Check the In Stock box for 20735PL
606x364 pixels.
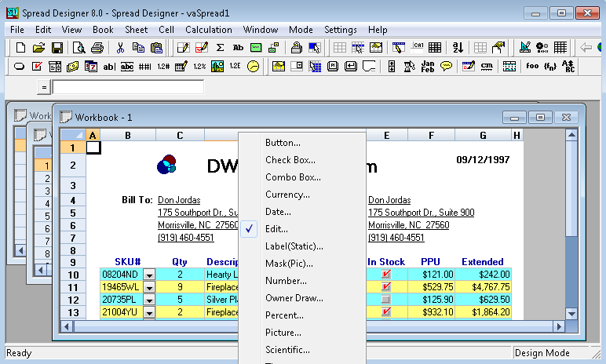point(385,299)
